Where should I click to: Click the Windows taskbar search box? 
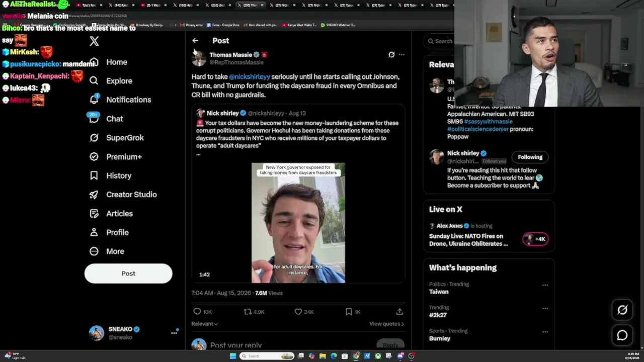coord(267,356)
